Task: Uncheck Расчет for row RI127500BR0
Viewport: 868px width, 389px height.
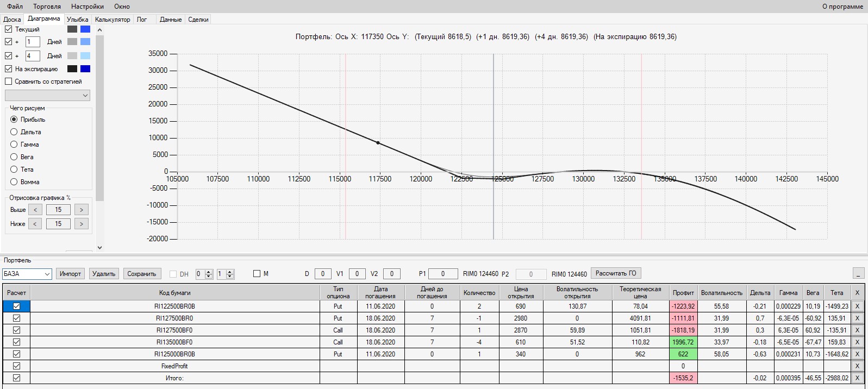Action: 16,318
